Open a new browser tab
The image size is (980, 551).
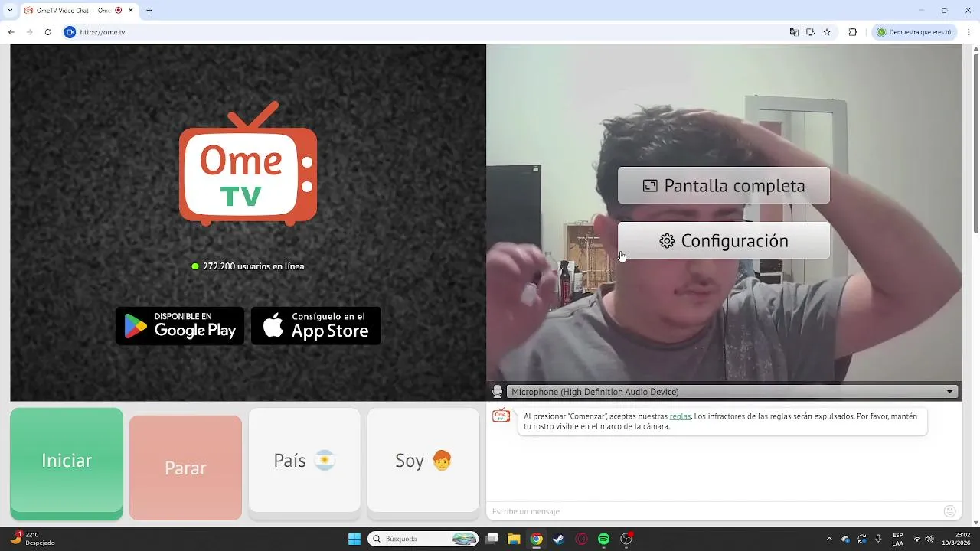click(x=149, y=11)
